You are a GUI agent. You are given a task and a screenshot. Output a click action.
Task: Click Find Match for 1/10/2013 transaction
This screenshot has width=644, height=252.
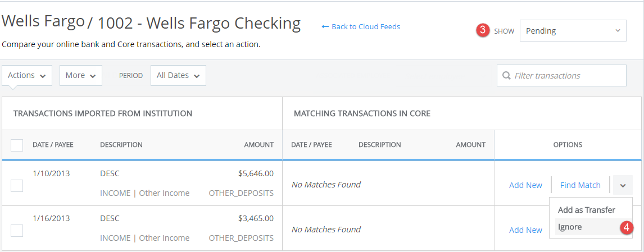pos(580,185)
